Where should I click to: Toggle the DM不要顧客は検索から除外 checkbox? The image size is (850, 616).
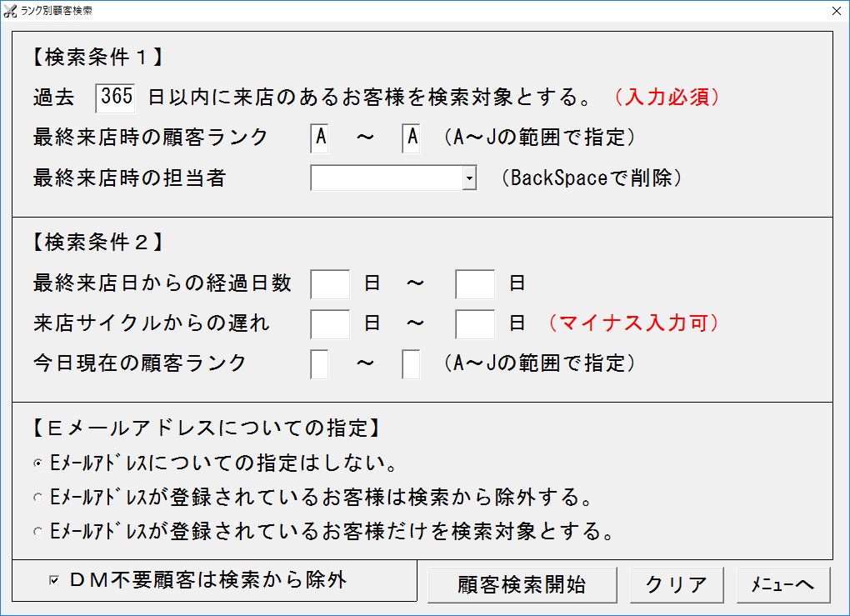(x=54, y=580)
